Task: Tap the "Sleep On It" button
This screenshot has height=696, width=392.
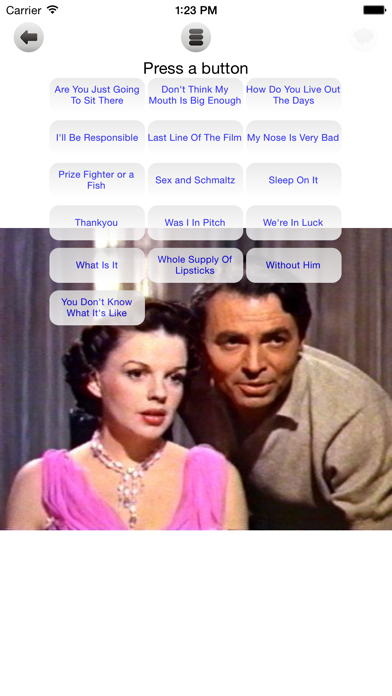Action: (x=293, y=180)
